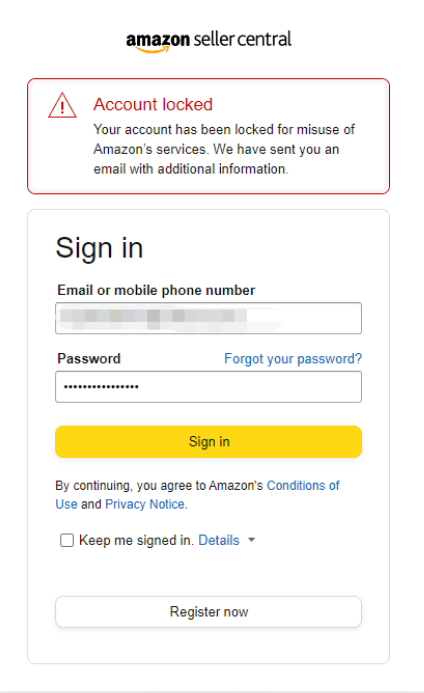Click the Sign in heading
The height and width of the screenshot is (693, 424).
tap(99, 248)
